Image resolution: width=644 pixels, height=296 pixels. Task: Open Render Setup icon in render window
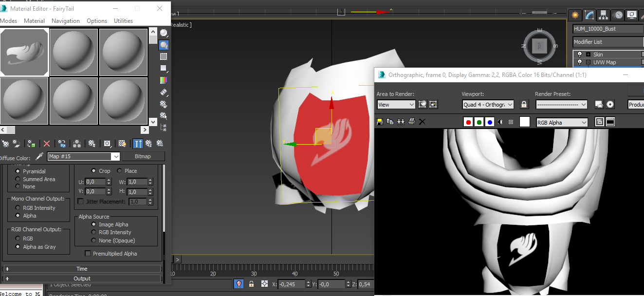click(x=599, y=104)
